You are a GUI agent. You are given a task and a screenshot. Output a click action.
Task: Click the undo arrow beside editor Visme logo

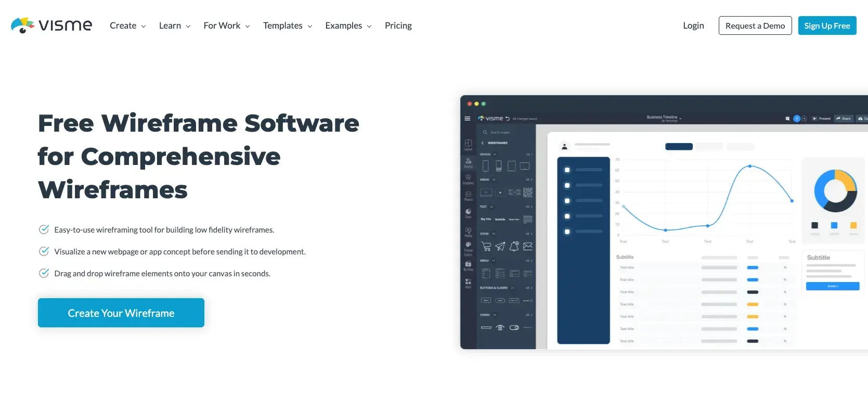(x=508, y=119)
